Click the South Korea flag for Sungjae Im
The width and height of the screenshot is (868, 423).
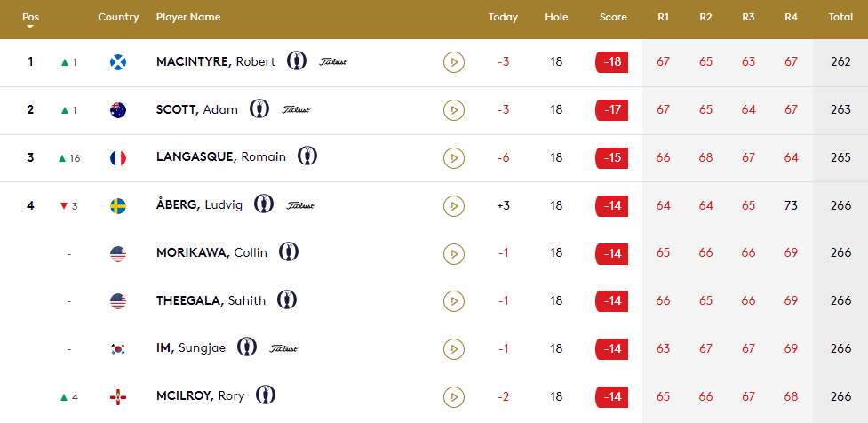(x=118, y=349)
